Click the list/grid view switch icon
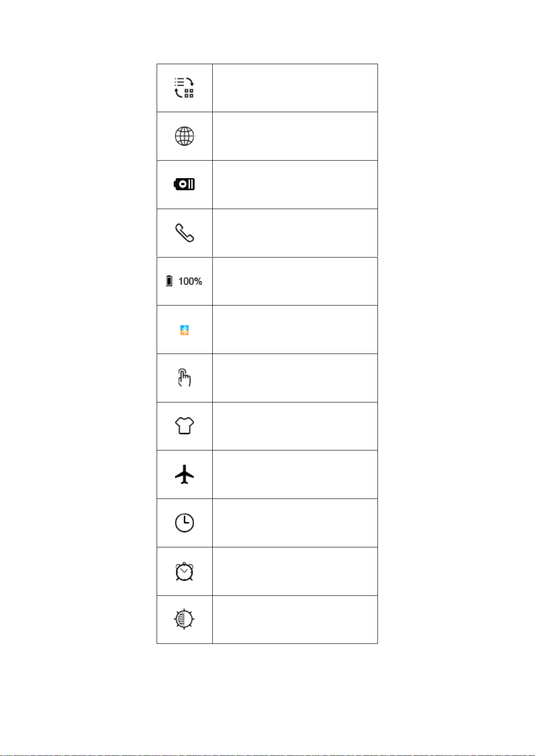The height and width of the screenshot is (756, 535). 184,88
